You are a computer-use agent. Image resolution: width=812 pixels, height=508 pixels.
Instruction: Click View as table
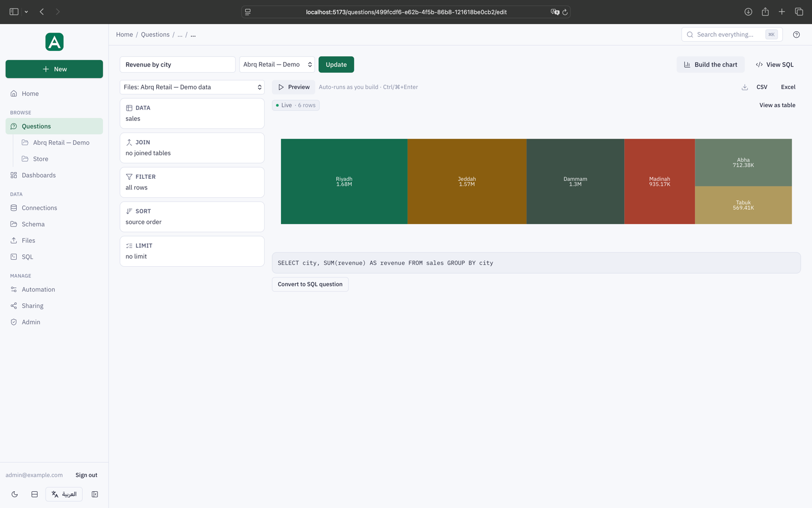[777, 105]
